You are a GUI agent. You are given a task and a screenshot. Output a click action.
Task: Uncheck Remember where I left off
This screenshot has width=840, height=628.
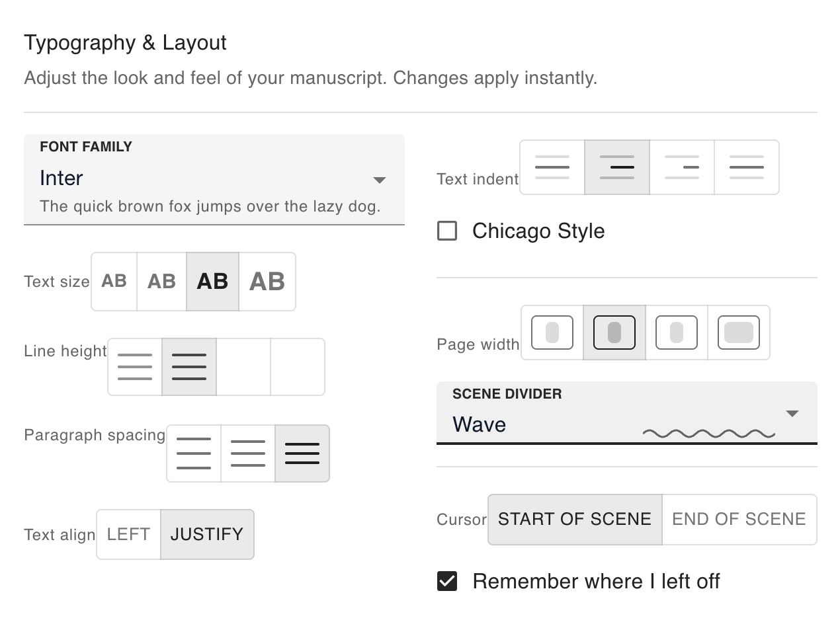click(446, 581)
